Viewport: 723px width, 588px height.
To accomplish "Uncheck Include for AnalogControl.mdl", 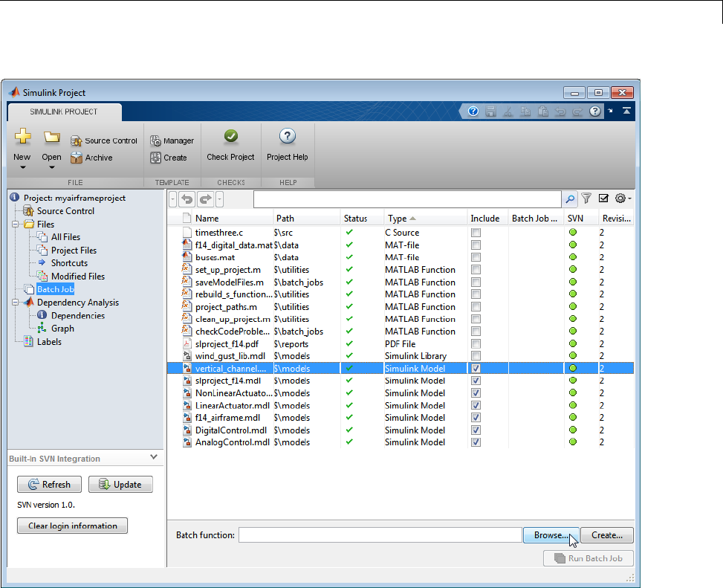I will pos(476,442).
